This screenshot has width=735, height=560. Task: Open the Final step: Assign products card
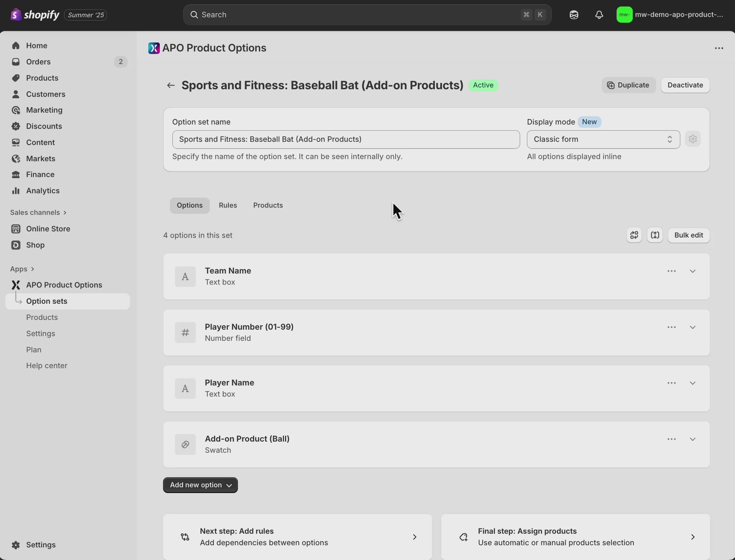576,537
